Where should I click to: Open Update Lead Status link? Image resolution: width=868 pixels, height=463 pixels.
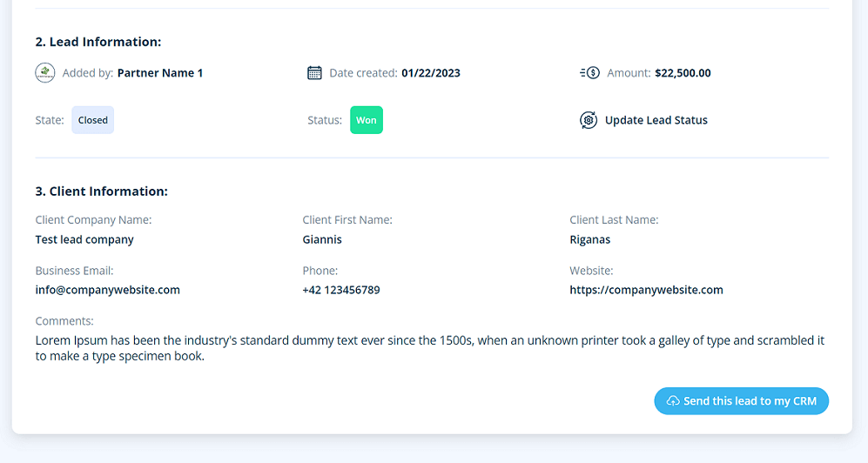(x=656, y=120)
